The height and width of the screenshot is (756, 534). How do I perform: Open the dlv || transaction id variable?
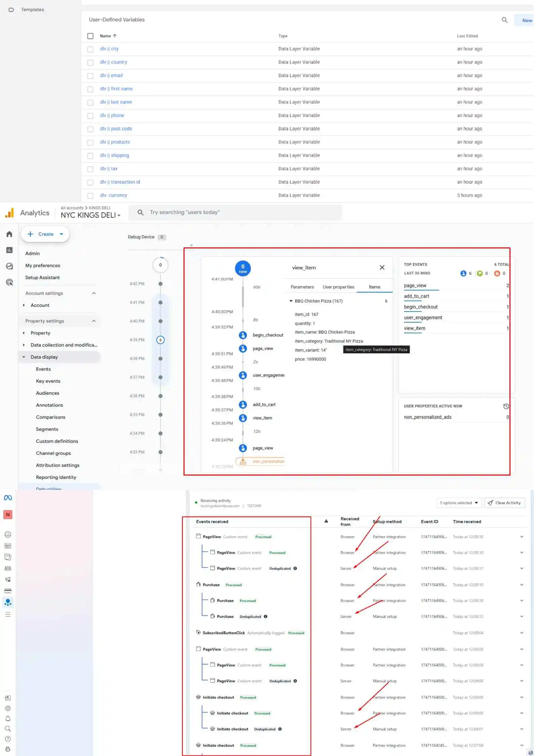coord(120,182)
